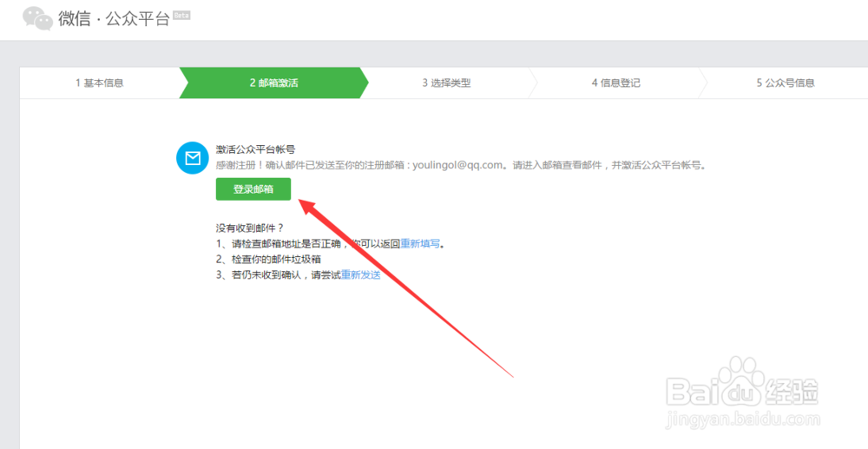
Task: Select step 2 邮箱激活 tab
Action: click(273, 83)
